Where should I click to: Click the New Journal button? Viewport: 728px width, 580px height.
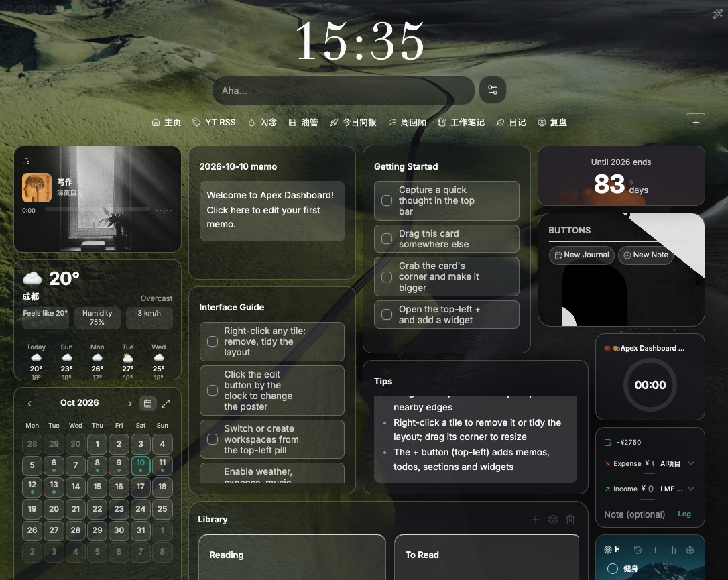point(582,255)
